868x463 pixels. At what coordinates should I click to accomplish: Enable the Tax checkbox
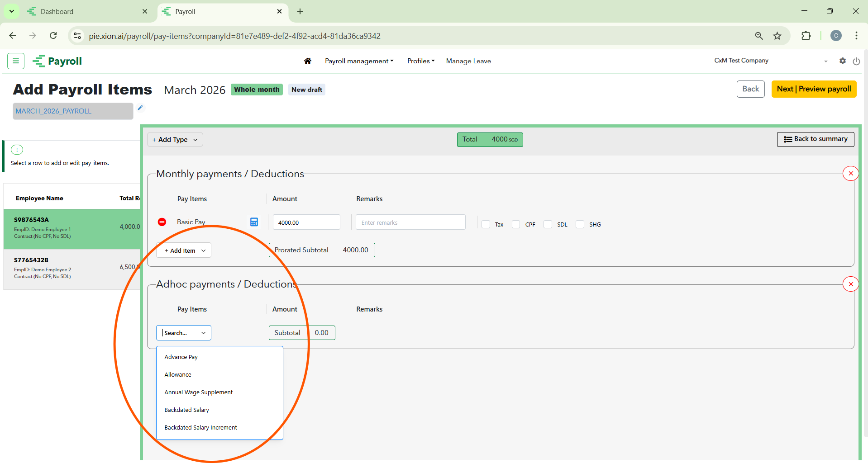(486, 224)
